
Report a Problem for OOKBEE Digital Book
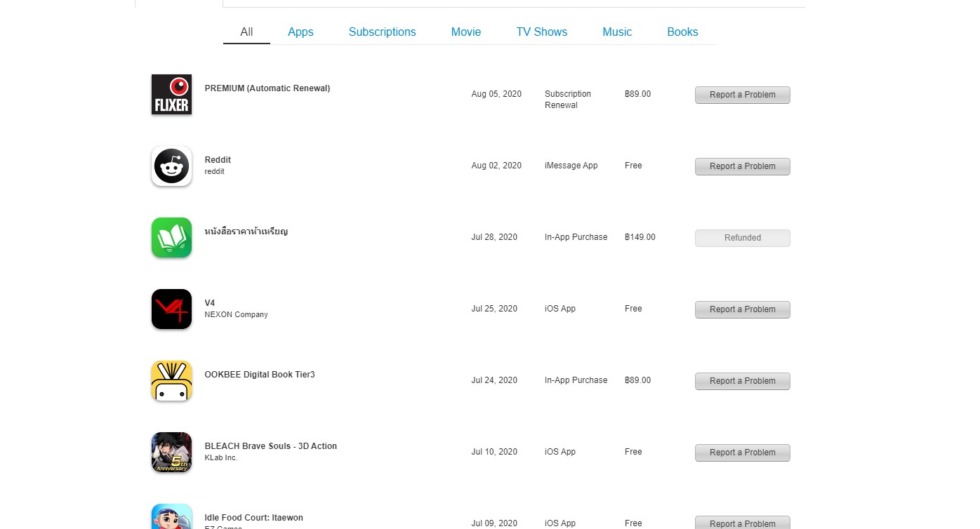742,381
